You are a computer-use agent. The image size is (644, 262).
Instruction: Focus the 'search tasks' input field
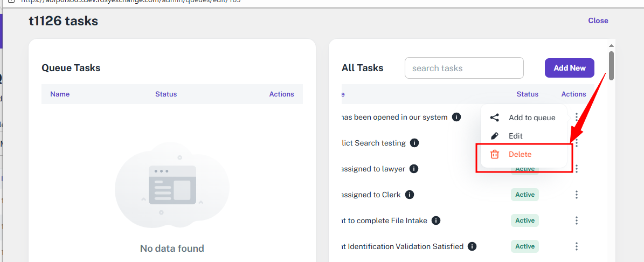point(463,68)
